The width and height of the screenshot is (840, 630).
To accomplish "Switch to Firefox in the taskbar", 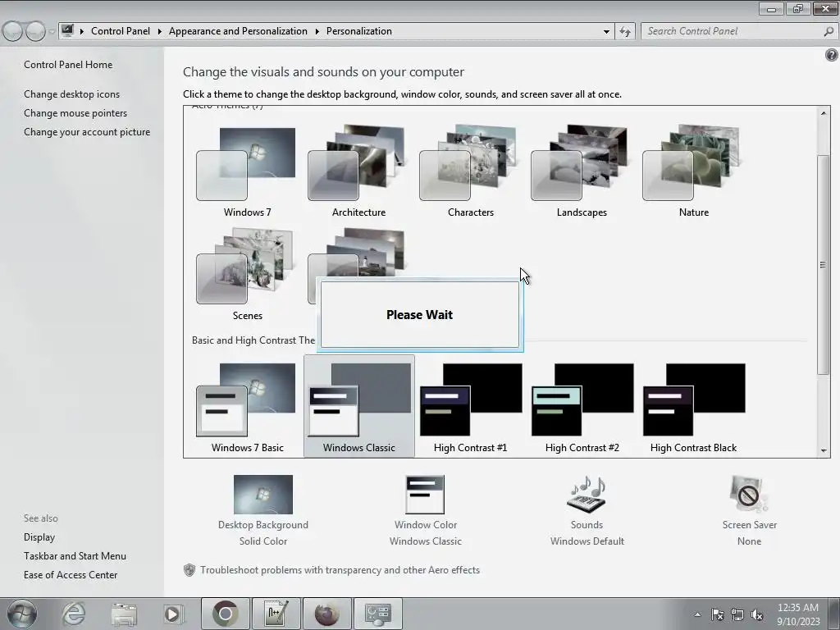I will pyautogui.click(x=326, y=614).
